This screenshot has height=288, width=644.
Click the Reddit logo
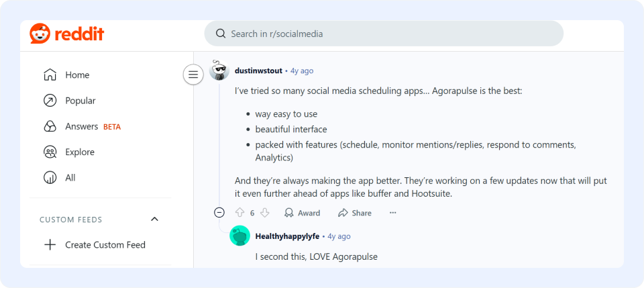[67, 34]
